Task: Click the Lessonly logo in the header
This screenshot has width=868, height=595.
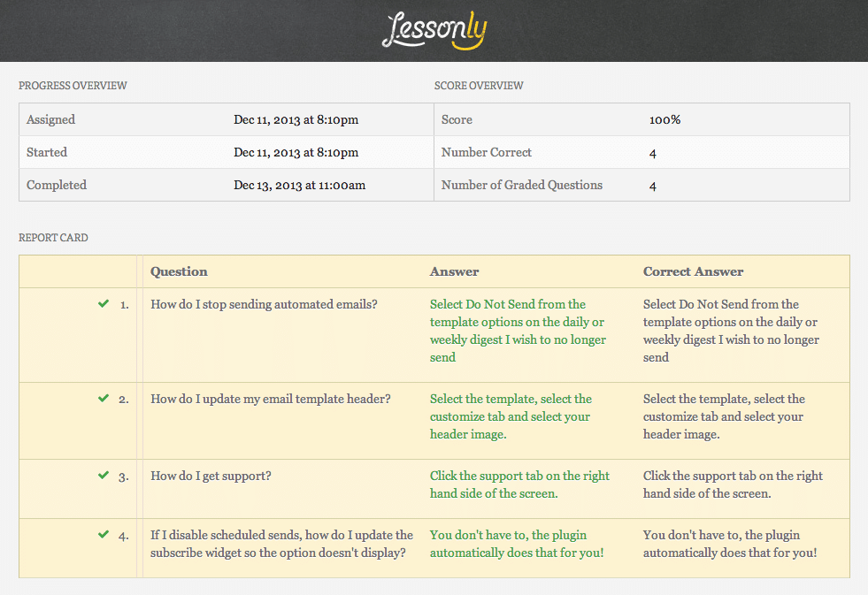Action: 434,30
